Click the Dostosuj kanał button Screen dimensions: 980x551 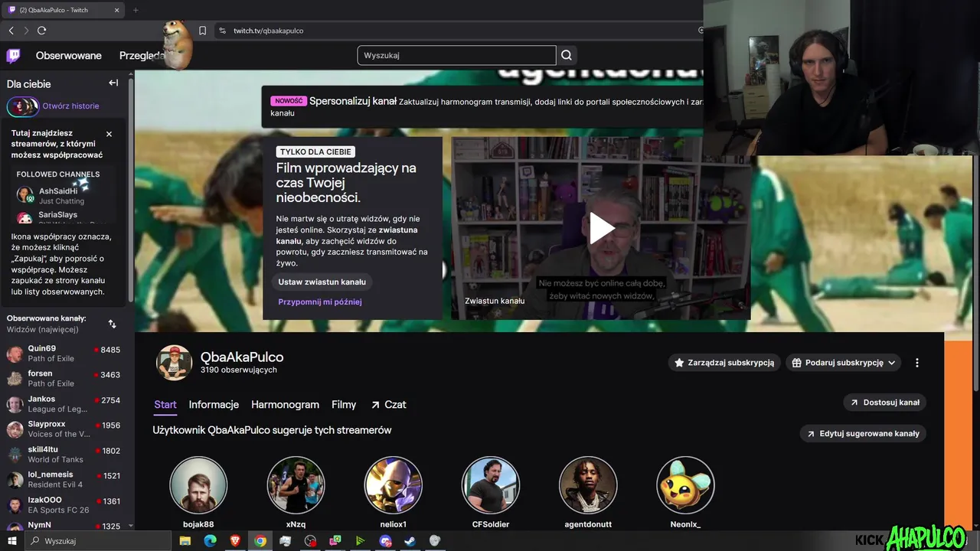pos(884,403)
